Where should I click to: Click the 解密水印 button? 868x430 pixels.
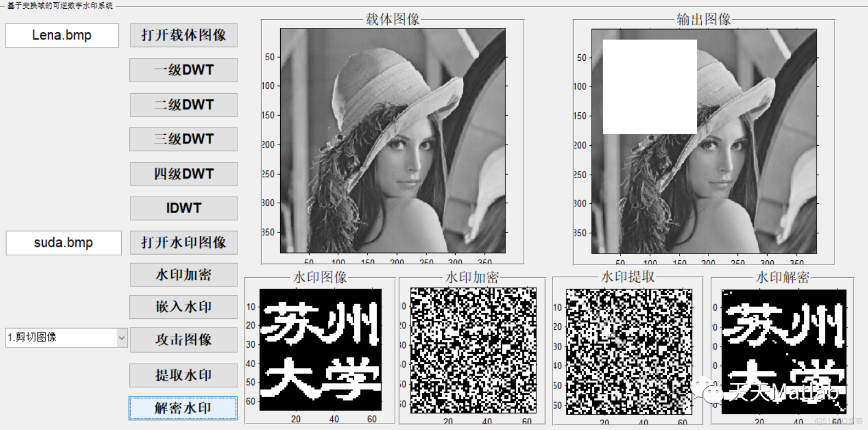click(x=183, y=409)
